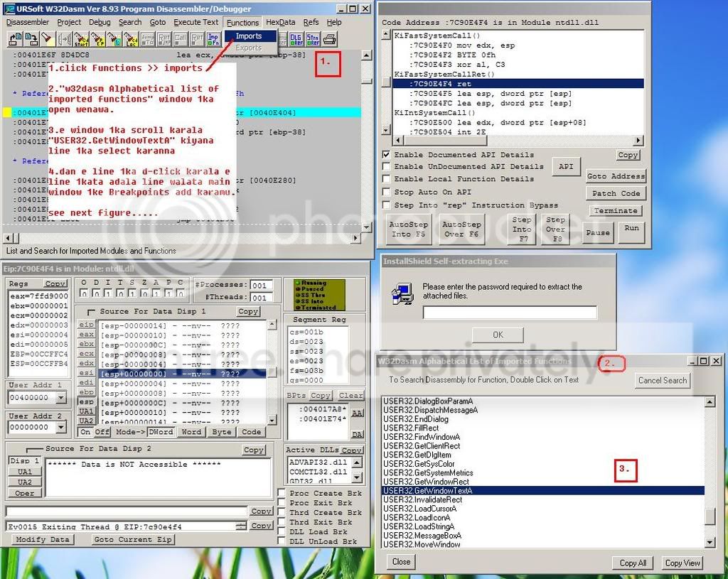
Task: Click the Terminate button
Action: (616, 210)
